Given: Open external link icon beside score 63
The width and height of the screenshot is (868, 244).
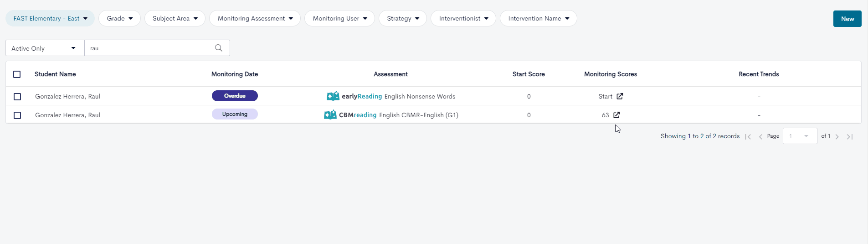Looking at the screenshot, I should pos(616,115).
